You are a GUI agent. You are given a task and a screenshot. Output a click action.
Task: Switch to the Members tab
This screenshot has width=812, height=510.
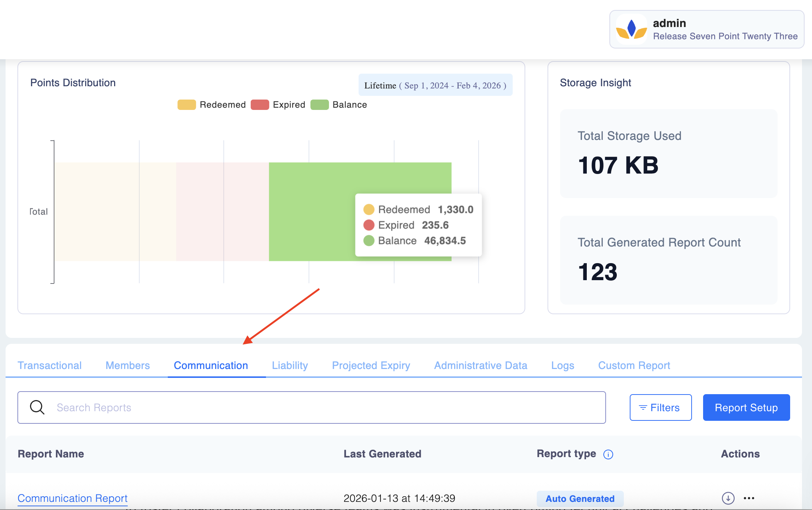(x=128, y=365)
